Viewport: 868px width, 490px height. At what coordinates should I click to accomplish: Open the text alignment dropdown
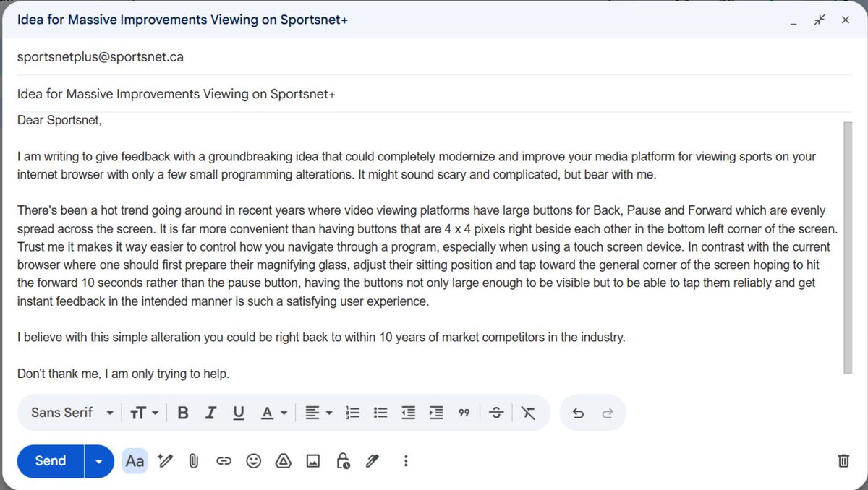318,413
